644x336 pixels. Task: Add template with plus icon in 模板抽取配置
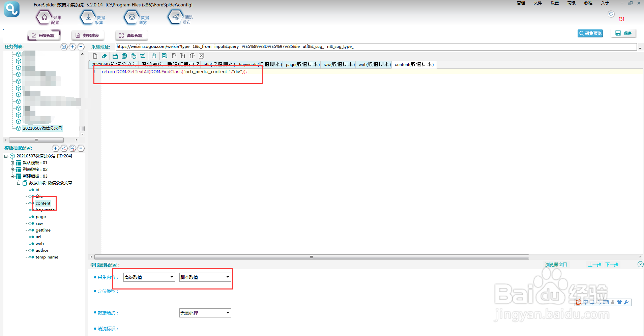pos(56,148)
